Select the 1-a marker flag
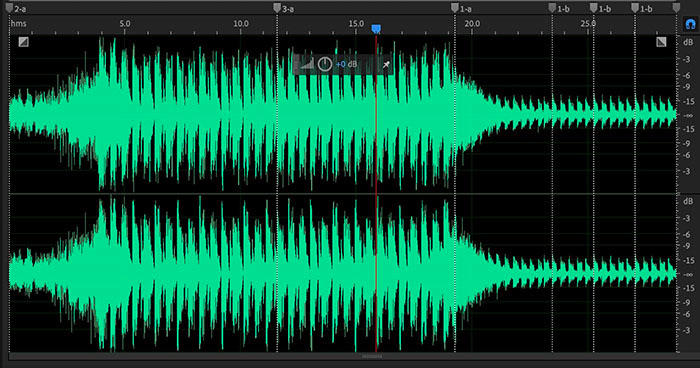This screenshot has width=700, height=368. pos(454,8)
